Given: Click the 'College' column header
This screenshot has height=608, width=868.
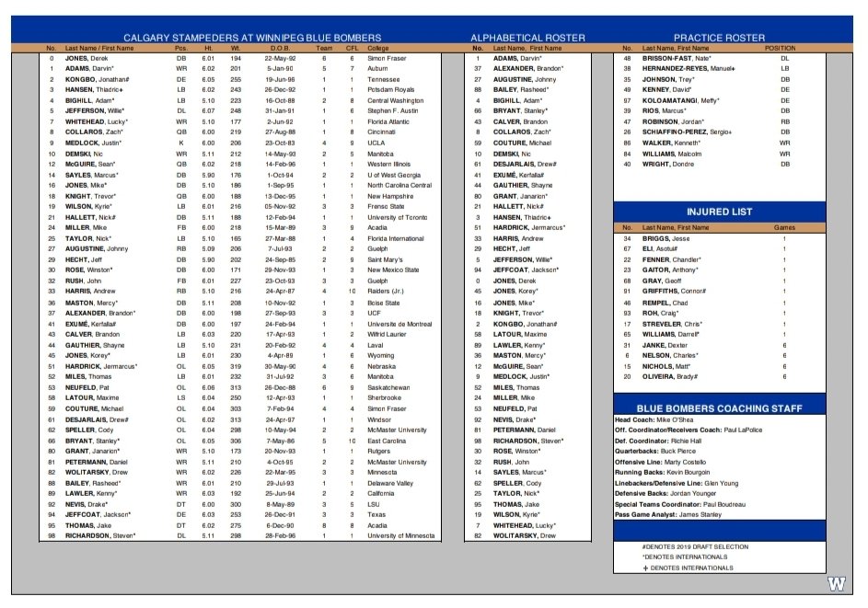Looking at the screenshot, I should point(378,48).
